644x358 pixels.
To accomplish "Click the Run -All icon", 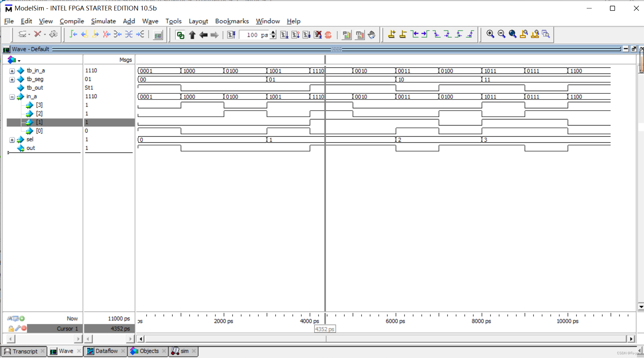I will (306, 35).
